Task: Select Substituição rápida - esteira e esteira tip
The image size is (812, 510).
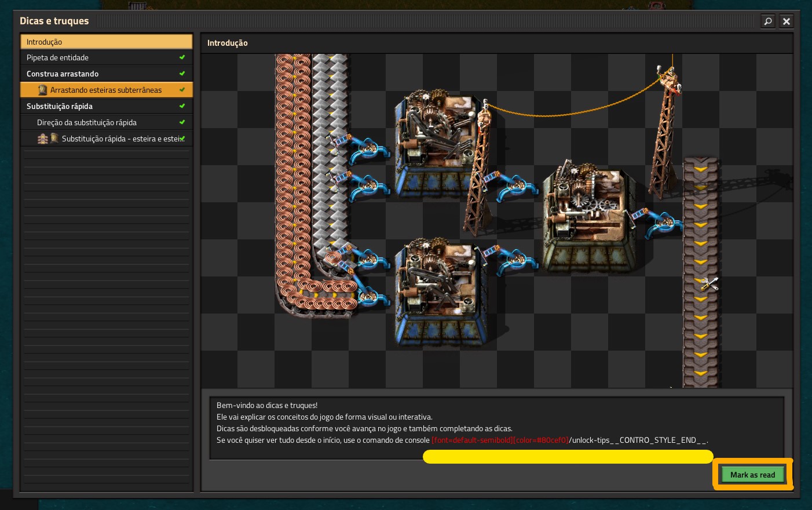Action: (107, 139)
